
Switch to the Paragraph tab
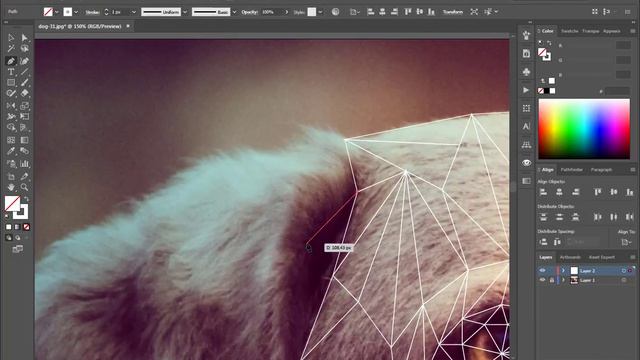pos(601,169)
